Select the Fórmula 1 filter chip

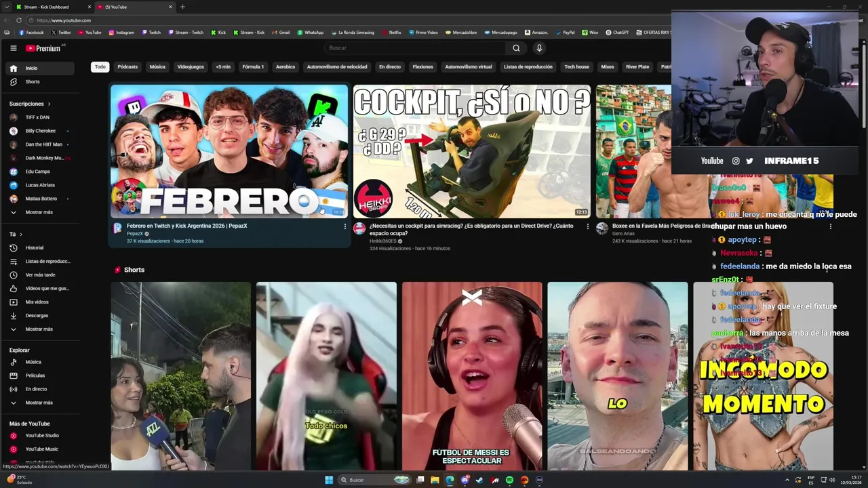coord(253,67)
